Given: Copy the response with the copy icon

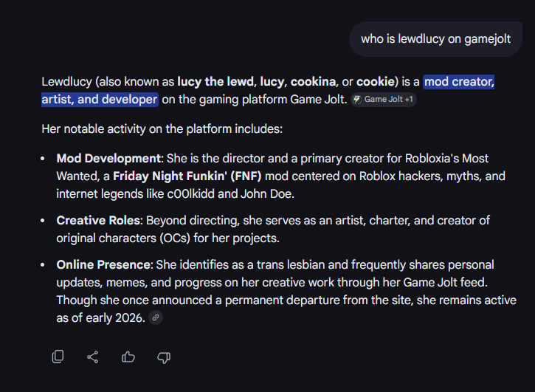Looking at the screenshot, I should point(58,357).
